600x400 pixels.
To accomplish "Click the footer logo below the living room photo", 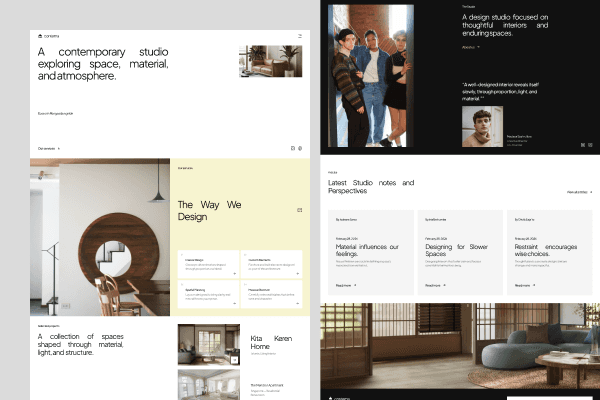I will pyautogui.click(x=339, y=398).
